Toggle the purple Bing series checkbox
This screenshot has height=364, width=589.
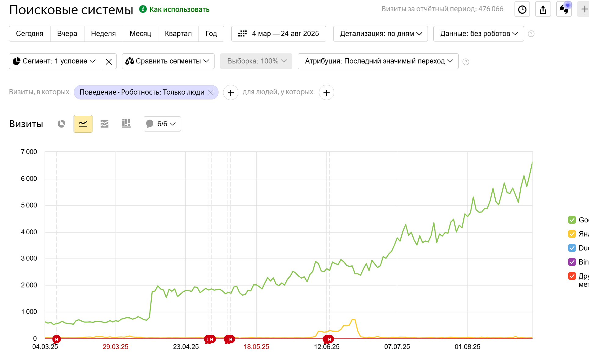pyautogui.click(x=572, y=262)
